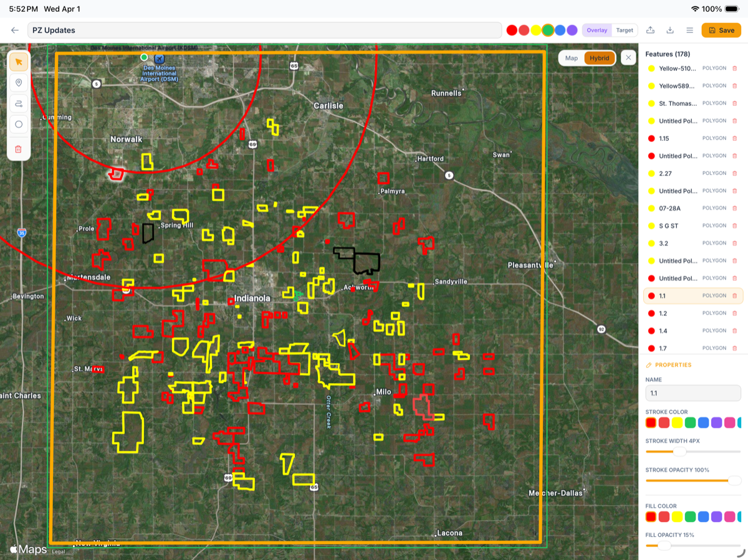Adjust the Stroke Width slider
The height and width of the screenshot is (560, 748).
click(x=680, y=451)
